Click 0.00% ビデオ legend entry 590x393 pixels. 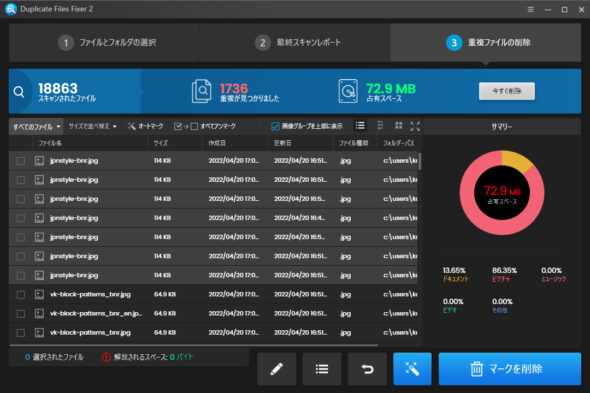point(453,306)
